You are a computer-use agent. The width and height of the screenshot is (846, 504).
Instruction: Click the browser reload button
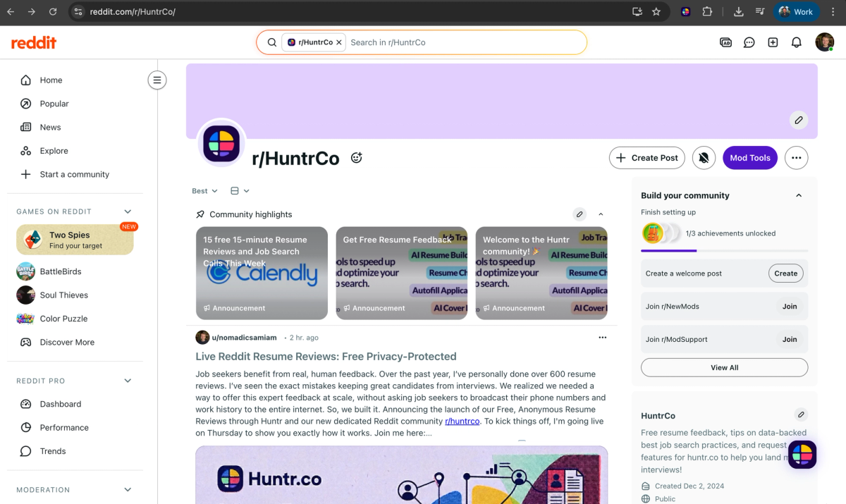pyautogui.click(x=53, y=12)
